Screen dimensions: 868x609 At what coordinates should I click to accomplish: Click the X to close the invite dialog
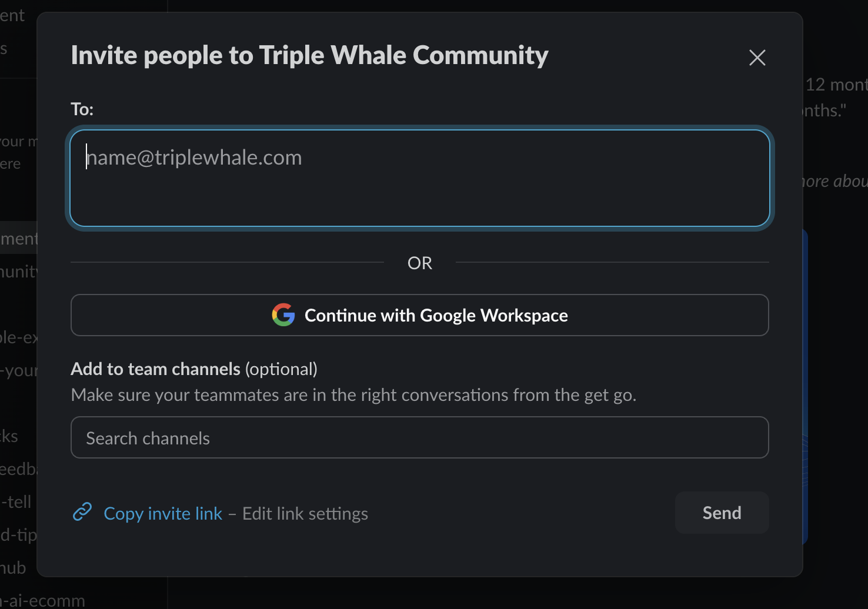(757, 57)
